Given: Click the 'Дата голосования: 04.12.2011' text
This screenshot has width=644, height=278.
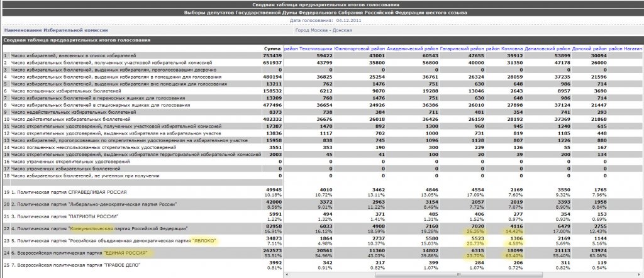Looking at the screenshot, I should [x=325, y=19].
